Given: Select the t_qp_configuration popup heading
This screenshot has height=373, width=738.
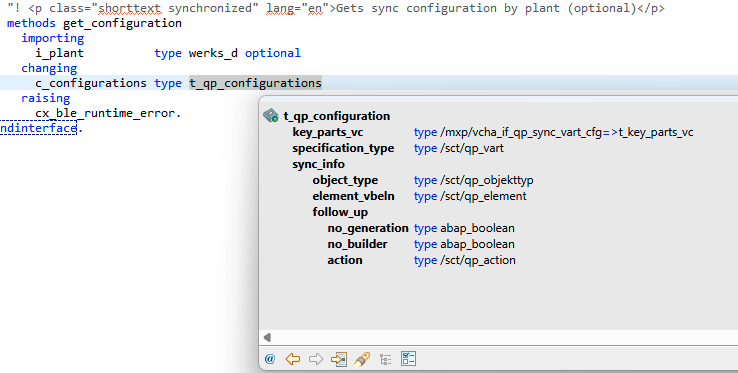Looking at the screenshot, I should point(337,116).
